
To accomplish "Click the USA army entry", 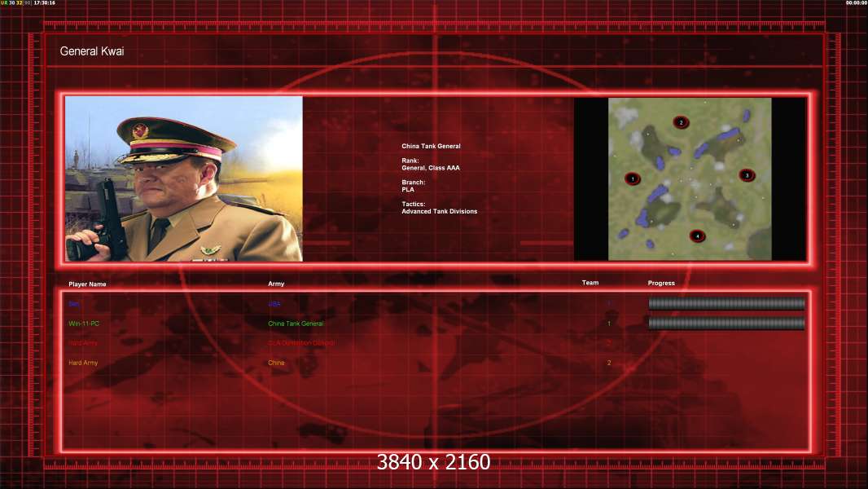I will coord(274,304).
